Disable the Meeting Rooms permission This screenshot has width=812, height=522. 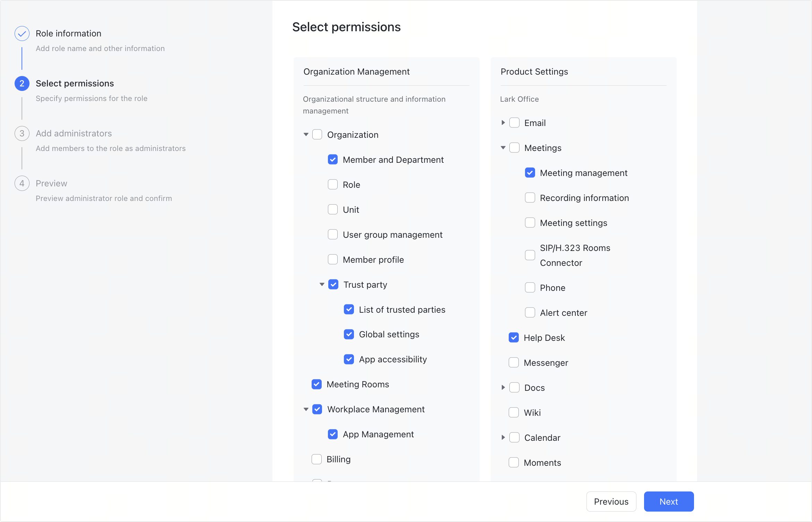[316, 384]
